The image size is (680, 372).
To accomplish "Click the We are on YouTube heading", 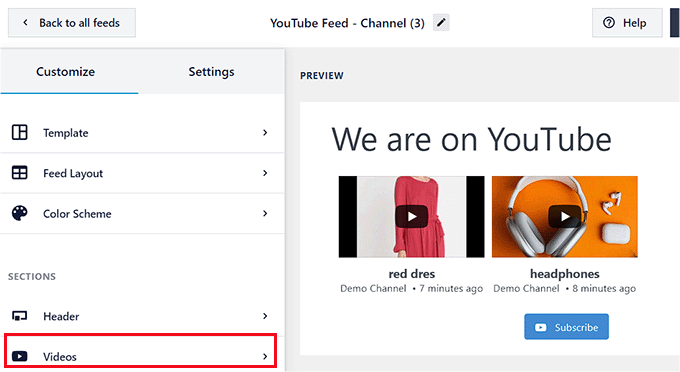I will click(x=471, y=139).
